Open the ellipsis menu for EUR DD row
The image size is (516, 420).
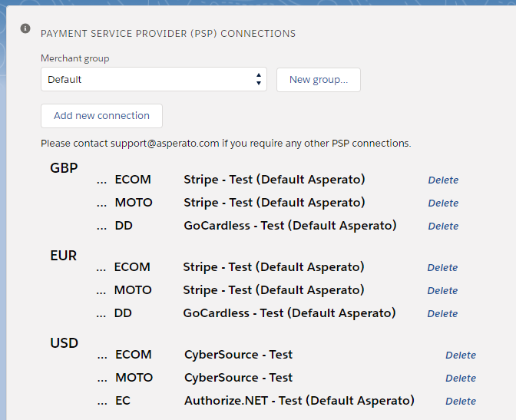coord(101,314)
